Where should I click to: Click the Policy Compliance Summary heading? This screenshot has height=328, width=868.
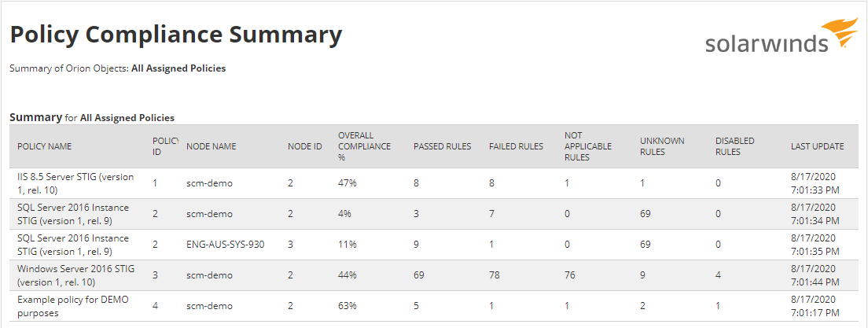pos(176,35)
